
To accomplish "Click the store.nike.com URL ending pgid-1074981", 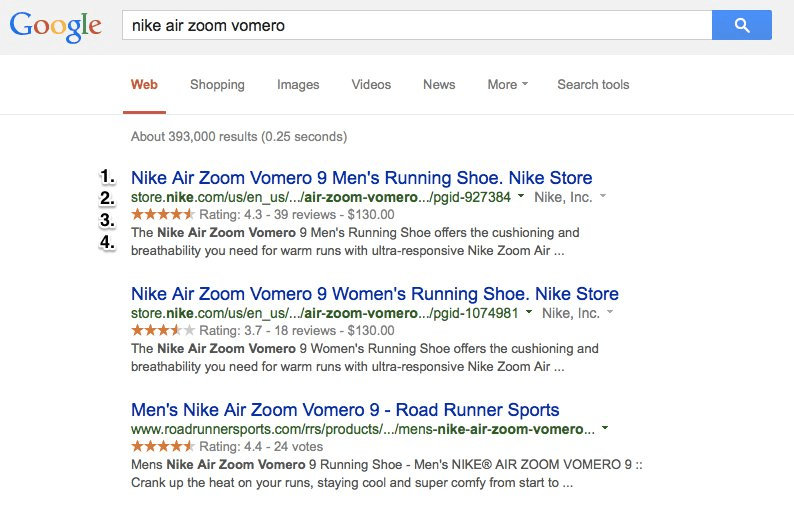I will [x=325, y=313].
